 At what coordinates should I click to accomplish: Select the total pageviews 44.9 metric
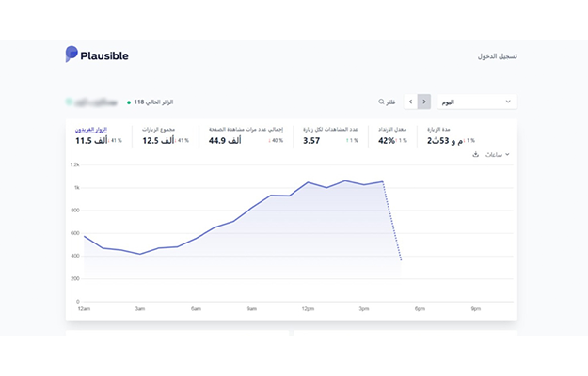[x=246, y=135]
